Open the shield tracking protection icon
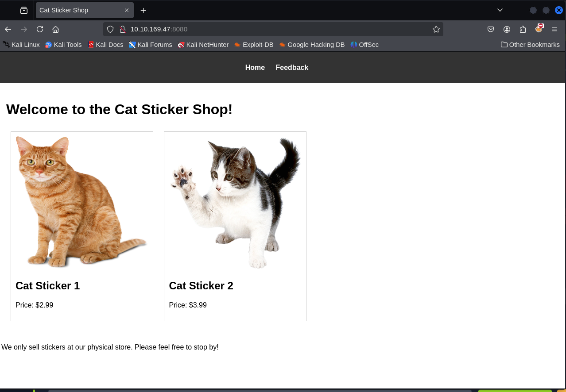The height and width of the screenshot is (392, 566). (x=110, y=29)
